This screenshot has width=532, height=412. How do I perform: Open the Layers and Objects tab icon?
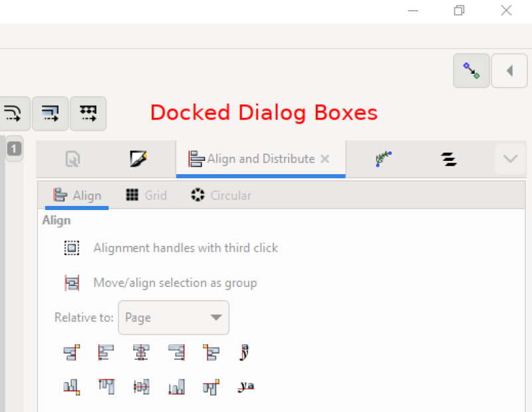coord(449,159)
